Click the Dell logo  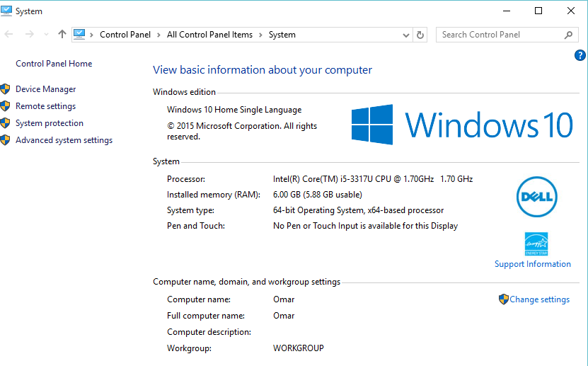536,197
